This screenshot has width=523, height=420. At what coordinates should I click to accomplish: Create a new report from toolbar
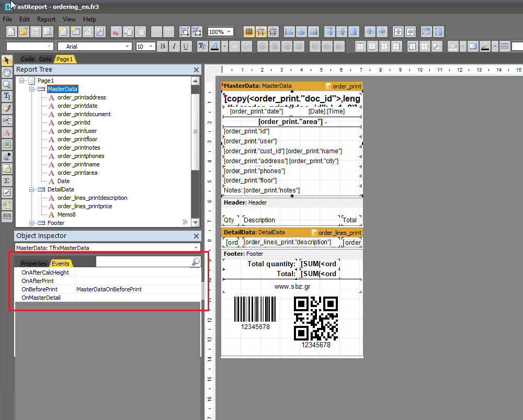(12, 32)
